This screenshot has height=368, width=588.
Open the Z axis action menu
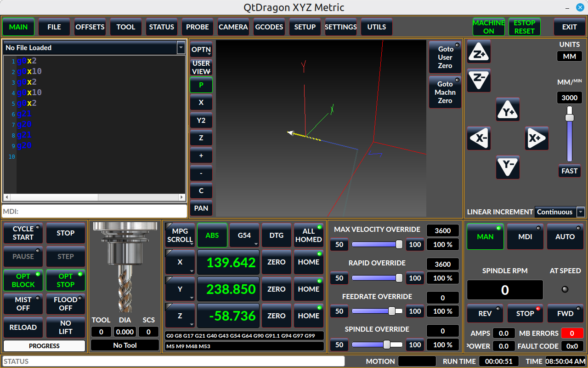click(180, 316)
